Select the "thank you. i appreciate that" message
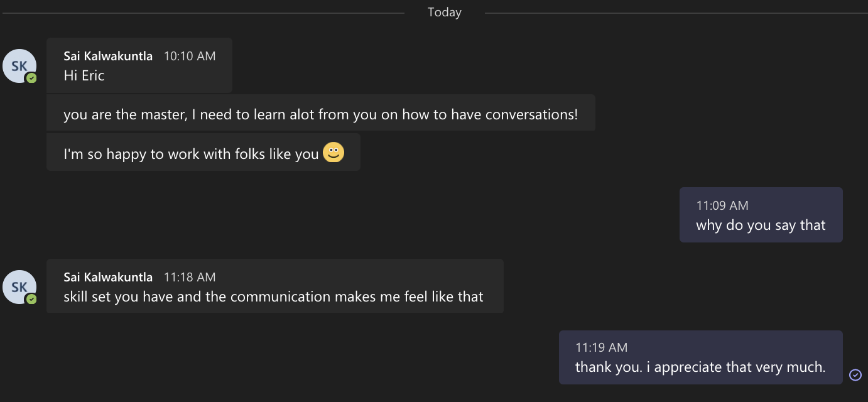The height and width of the screenshot is (402, 868). pos(700,367)
